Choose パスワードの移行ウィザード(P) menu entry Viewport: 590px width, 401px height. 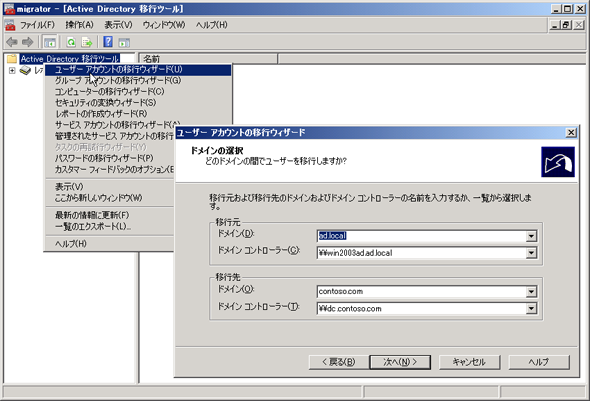click(x=104, y=158)
